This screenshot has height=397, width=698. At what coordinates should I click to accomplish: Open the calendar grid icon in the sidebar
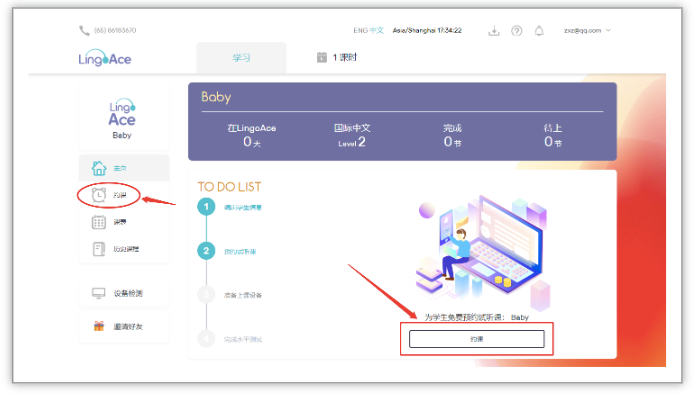coord(99,222)
